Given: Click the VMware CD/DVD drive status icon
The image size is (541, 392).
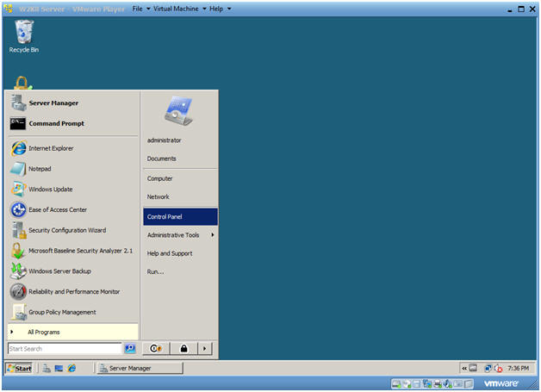Looking at the screenshot, I should pyautogui.click(x=407, y=383).
